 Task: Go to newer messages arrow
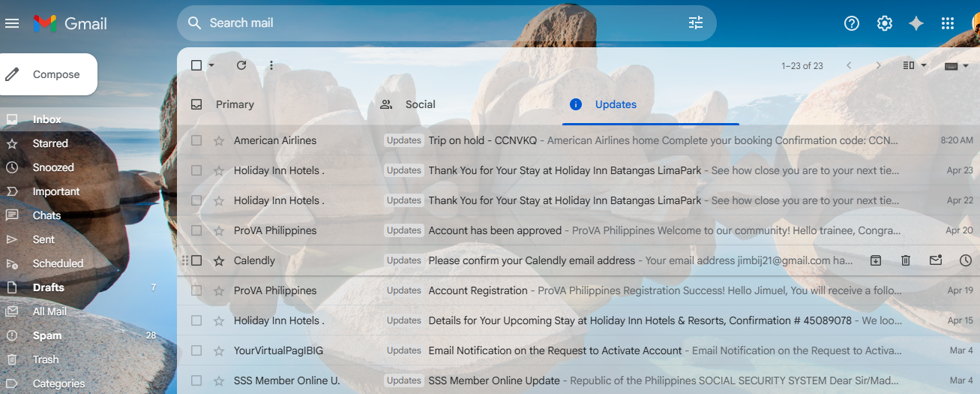[849, 65]
